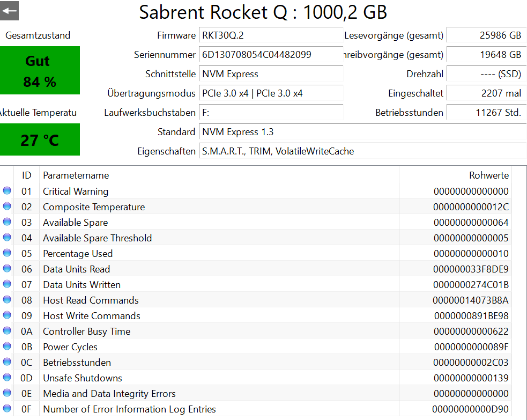The width and height of the screenshot is (527, 420).
Task: Click ID cell 0A
Action: tap(27, 331)
